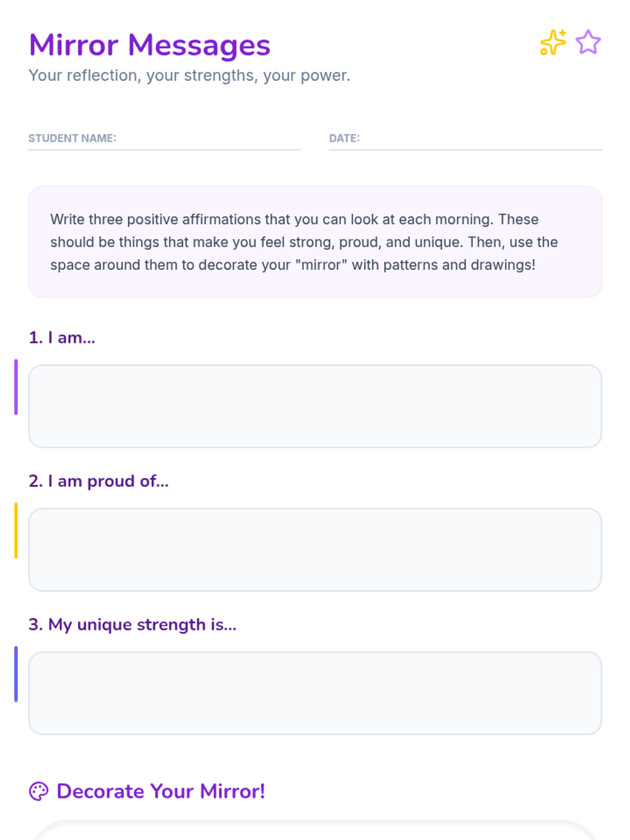This screenshot has width=630, height=840.
Task: Click the "Your reflection, your strengths" subtitle
Action: 189,76
